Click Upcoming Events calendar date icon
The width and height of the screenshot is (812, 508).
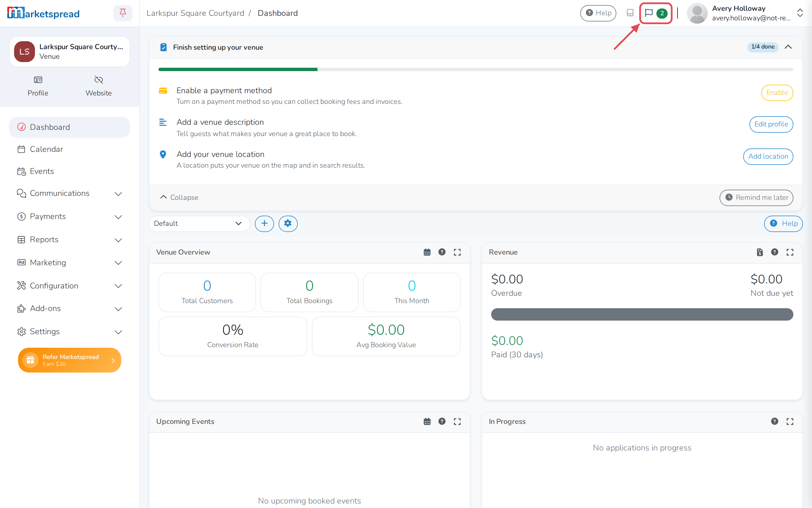click(x=427, y=421)
